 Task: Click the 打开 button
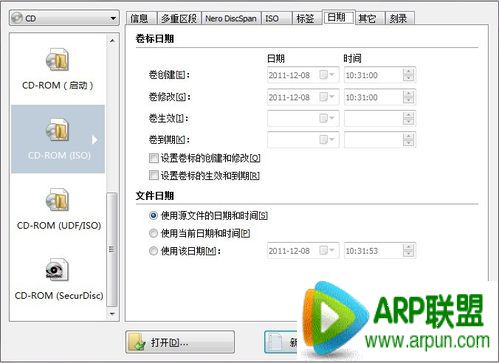180,342
